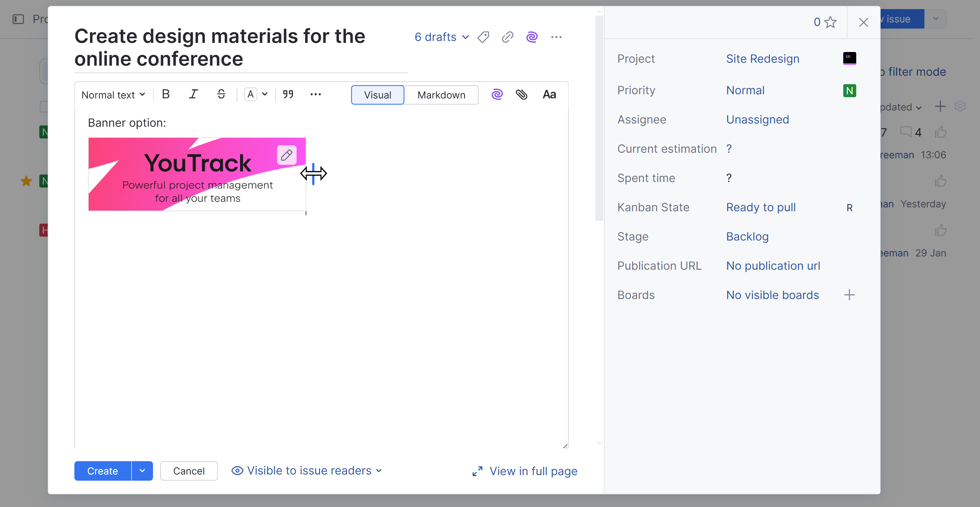This screenshot has width=980, height=507.
Task: Edit the YouTrack banner image
Action: (x=287, y=155)
